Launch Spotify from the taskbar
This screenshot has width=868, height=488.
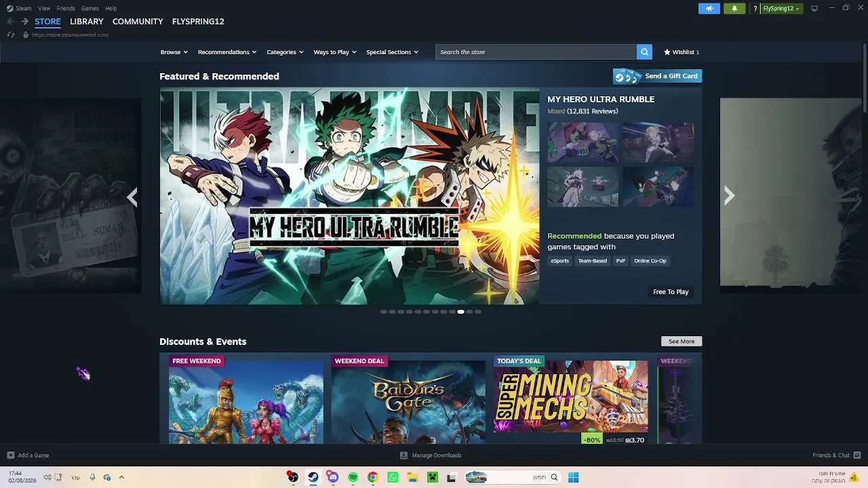(353, 477)
